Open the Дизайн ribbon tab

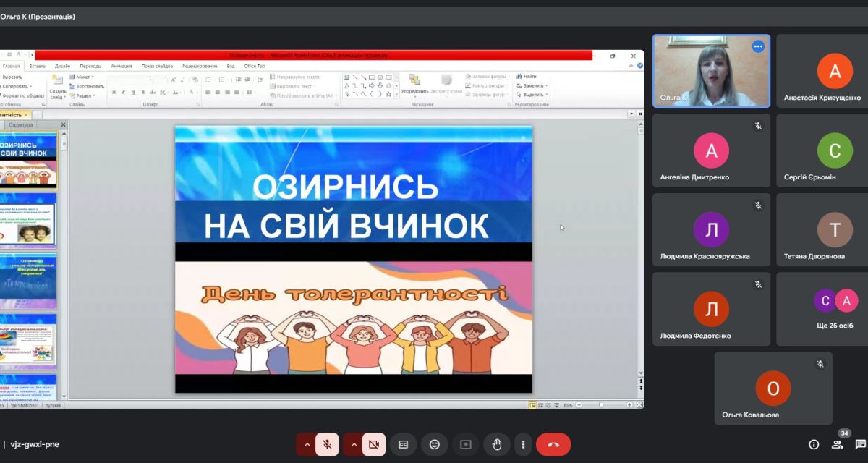click(62, 66)
